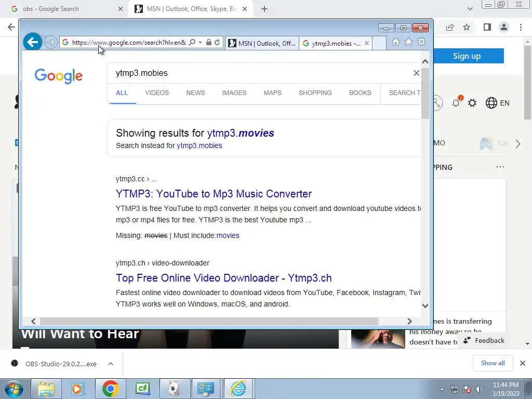Open the MSN shopping card ellipsis menu
532x399 pixels.
[500, 167]
